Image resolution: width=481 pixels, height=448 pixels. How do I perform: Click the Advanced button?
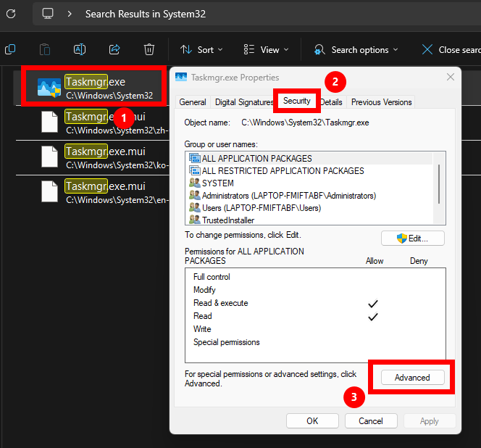point(411,378)
